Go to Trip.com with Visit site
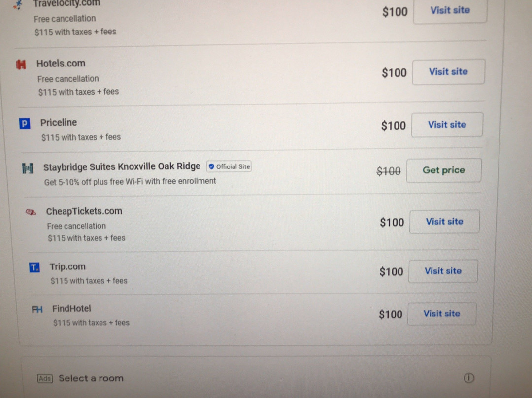This screenshot has width=532, height=398. click(443, 271)
